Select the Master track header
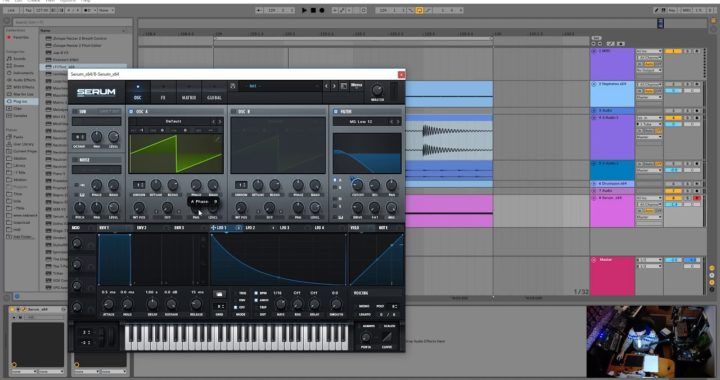Image resolution: width=720 pixels, height=380 pixels. coord(612,275)
